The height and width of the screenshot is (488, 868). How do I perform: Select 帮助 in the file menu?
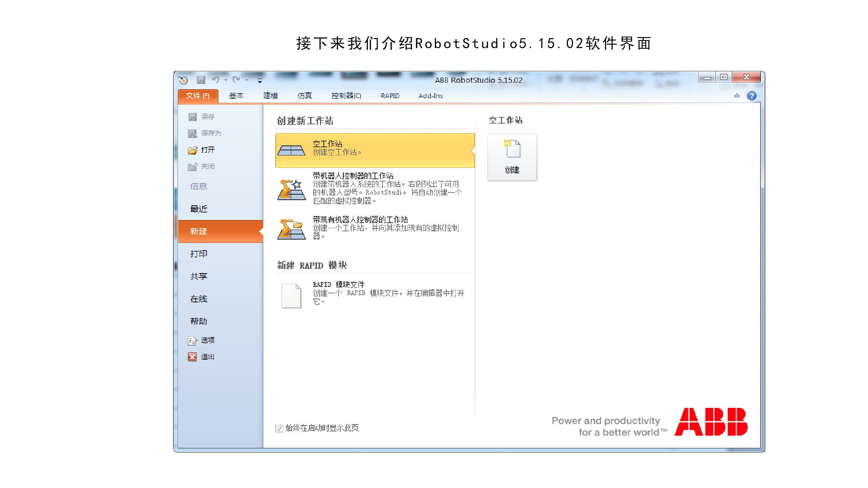[x=220, y=321]
